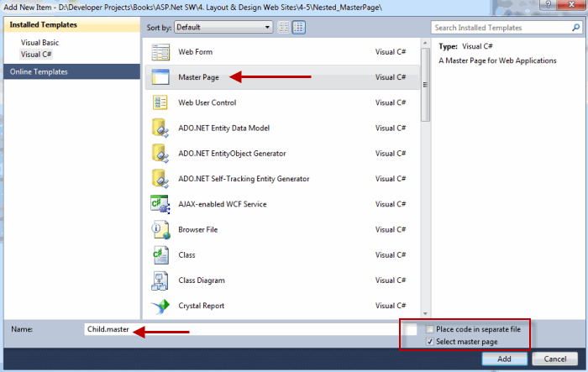Select the Class Diagram icon
Viewport: 588px width, 372px height.
click(160, 280)
